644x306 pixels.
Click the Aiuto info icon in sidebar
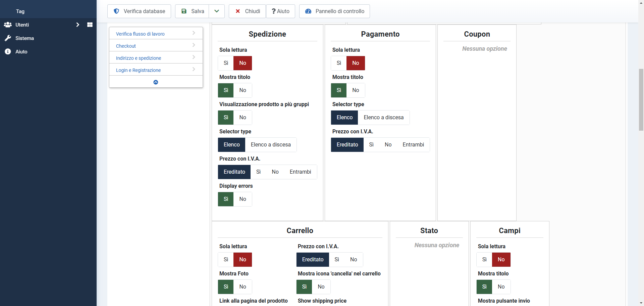coord(8,52)
